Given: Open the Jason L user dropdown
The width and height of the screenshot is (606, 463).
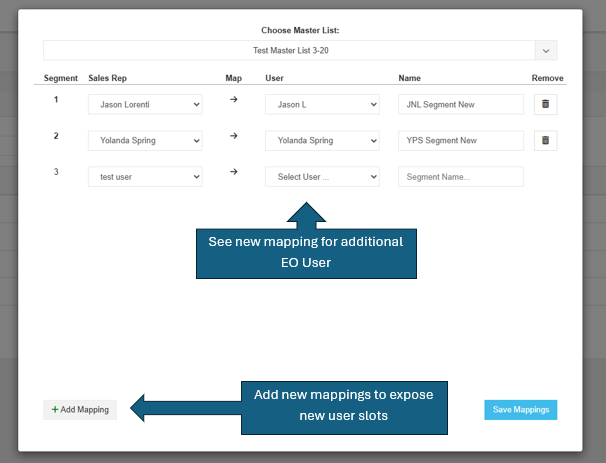Looking at the screenshot, I should pos(322,104).
